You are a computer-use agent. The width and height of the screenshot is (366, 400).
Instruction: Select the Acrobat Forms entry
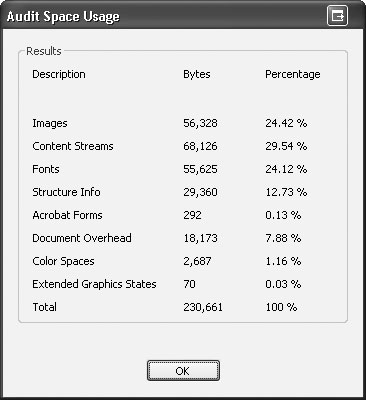(x=67, y=215)
